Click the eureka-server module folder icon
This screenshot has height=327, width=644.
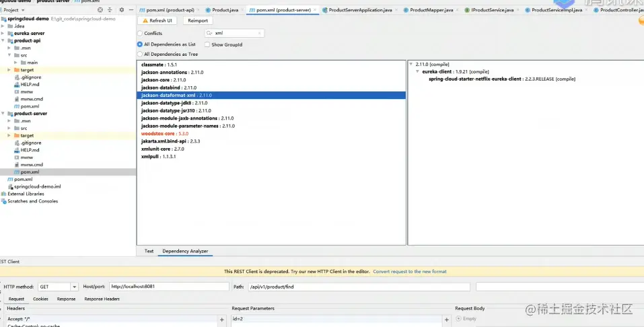[x=10, y=33]
